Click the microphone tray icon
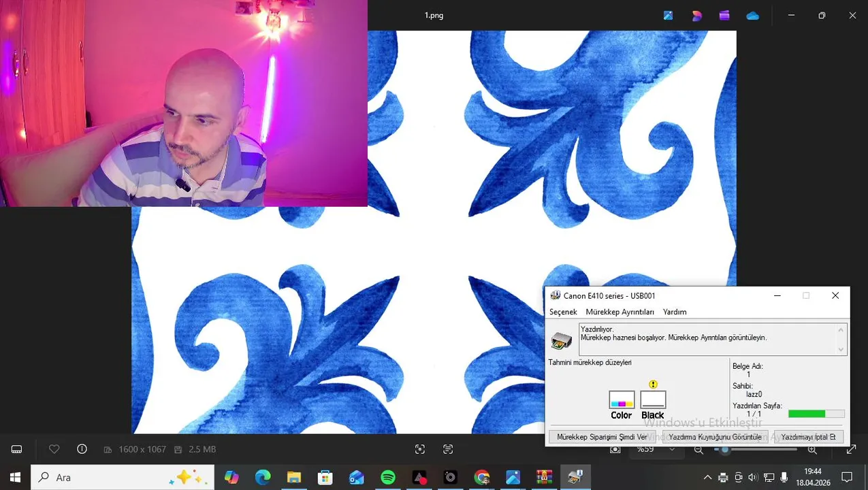Image resolution: width=868 pixels, height=490 pixels. pyautogui.click(x=784, y=477)
